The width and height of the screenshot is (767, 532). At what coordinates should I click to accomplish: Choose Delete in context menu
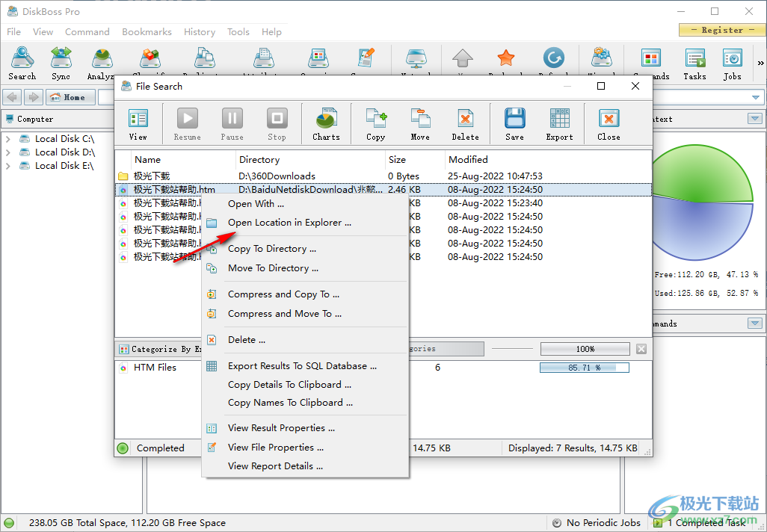[305, 340]
